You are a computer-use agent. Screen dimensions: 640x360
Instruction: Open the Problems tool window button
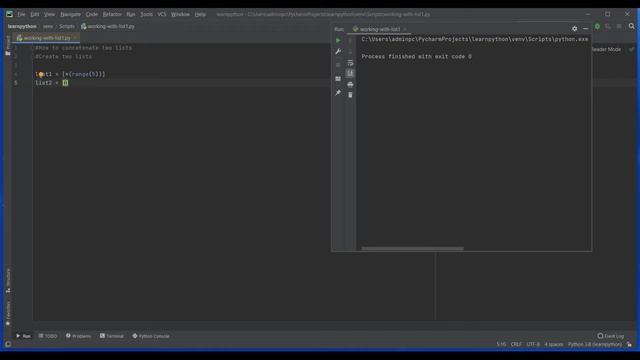coord(78,336)
